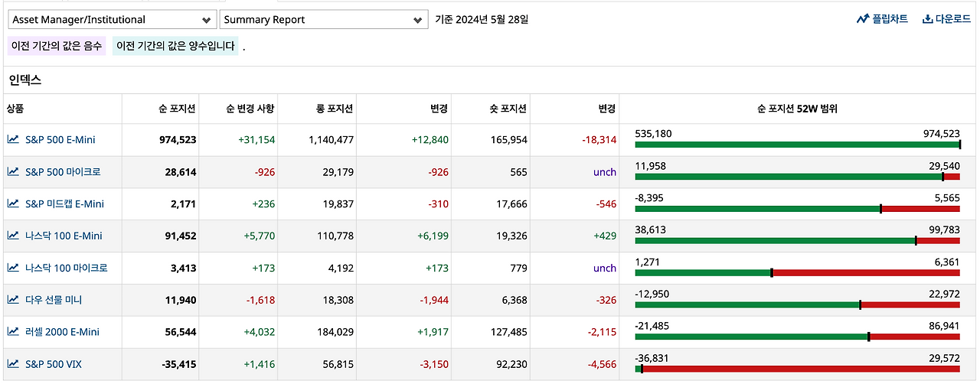Open the Asset Manager/Institutional dropdown
980x384 pixels.
[x=112, y=19]
